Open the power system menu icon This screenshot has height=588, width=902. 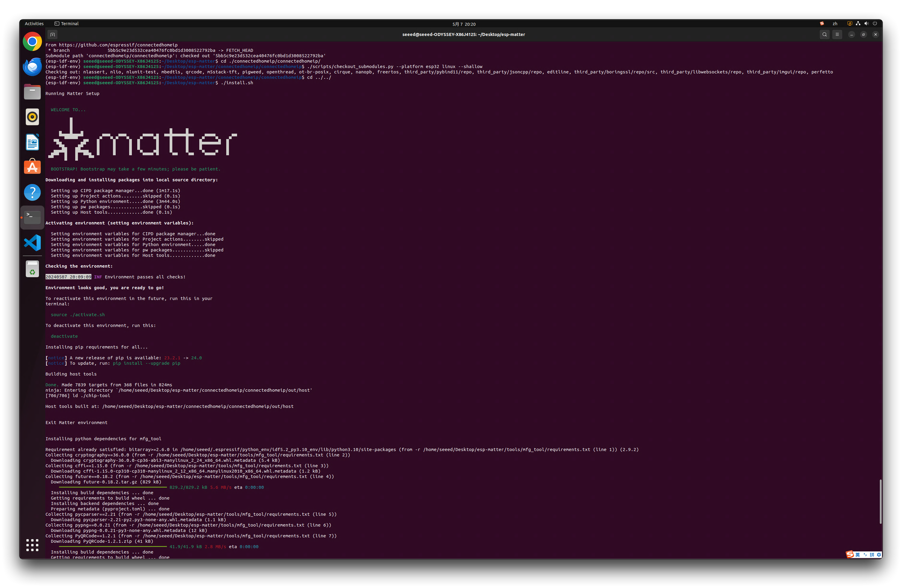tap(875, 23)
